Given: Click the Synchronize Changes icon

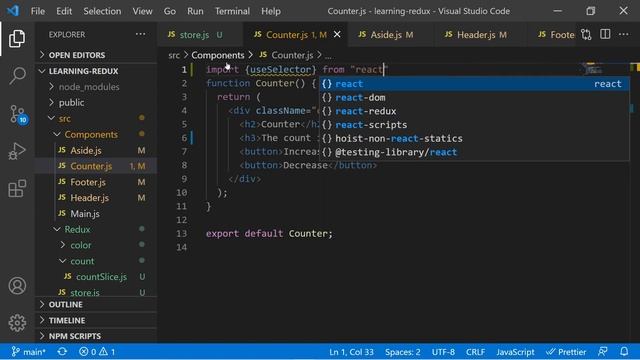Looking at the screenshot, I should 62,351.
